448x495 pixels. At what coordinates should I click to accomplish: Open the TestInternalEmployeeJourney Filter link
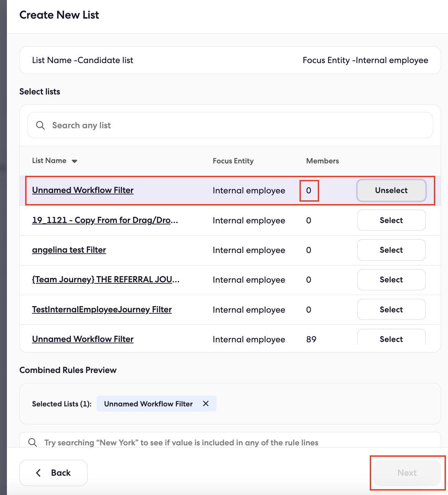102,310
